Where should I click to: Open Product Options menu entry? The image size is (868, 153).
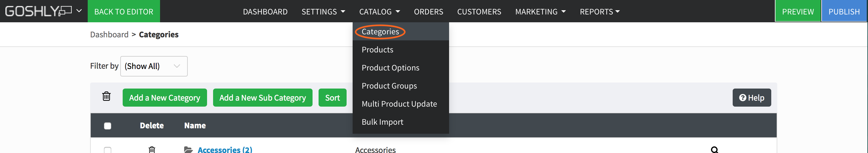[x=390, y=68]
